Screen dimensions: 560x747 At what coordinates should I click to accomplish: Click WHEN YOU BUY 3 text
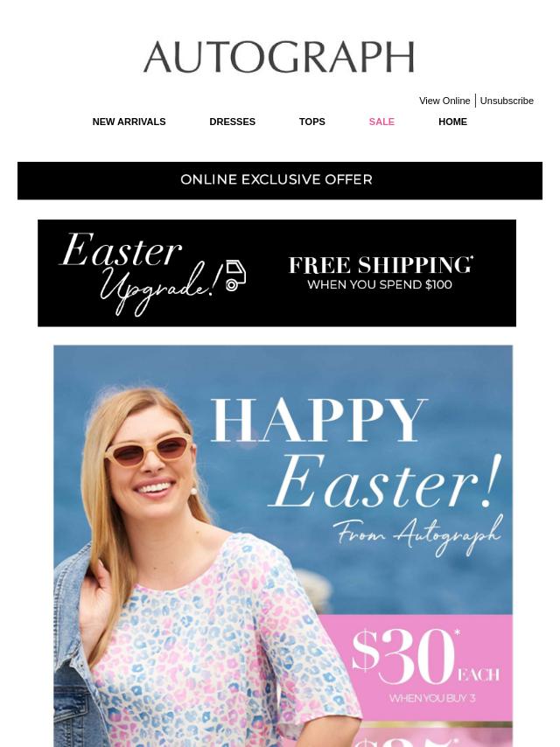(x=431, y=698)
